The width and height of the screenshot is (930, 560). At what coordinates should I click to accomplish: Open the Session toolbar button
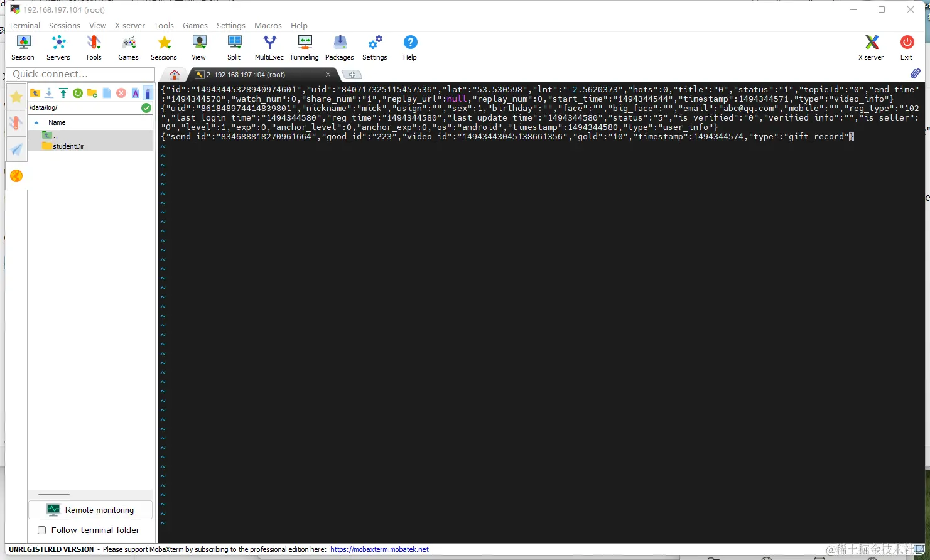pos(23,48)
